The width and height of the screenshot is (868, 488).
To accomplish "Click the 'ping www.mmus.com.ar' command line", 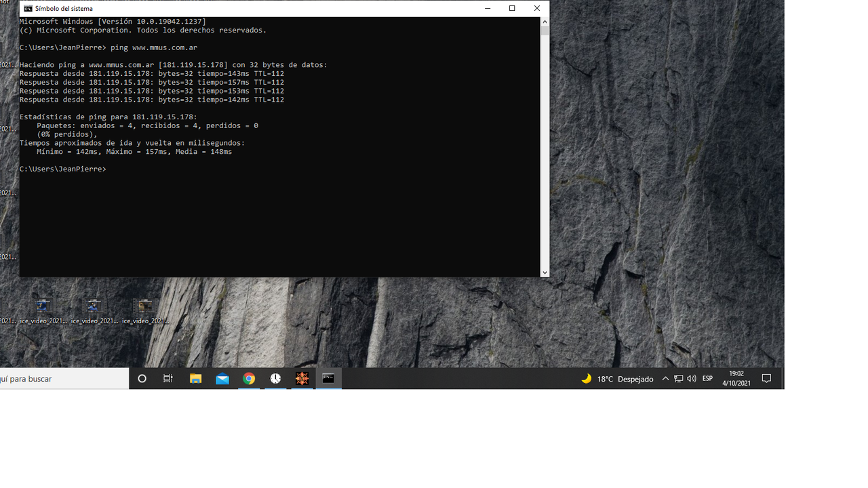I will tap(108, 48).
